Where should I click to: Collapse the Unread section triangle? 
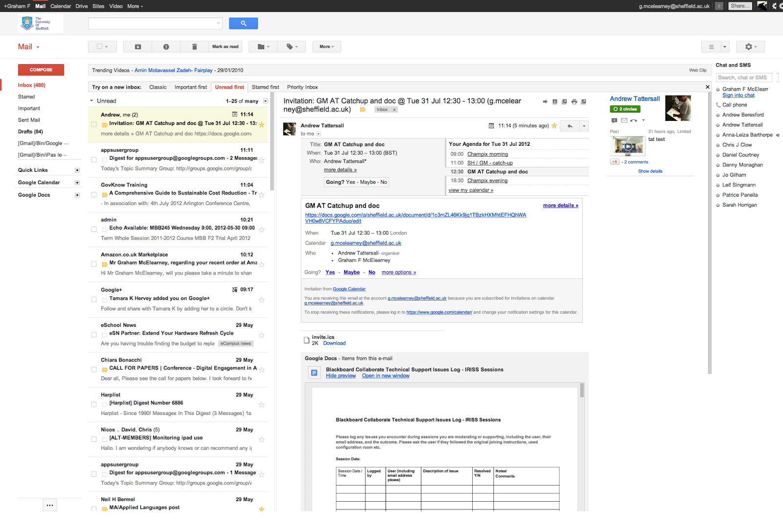[92, 101]
